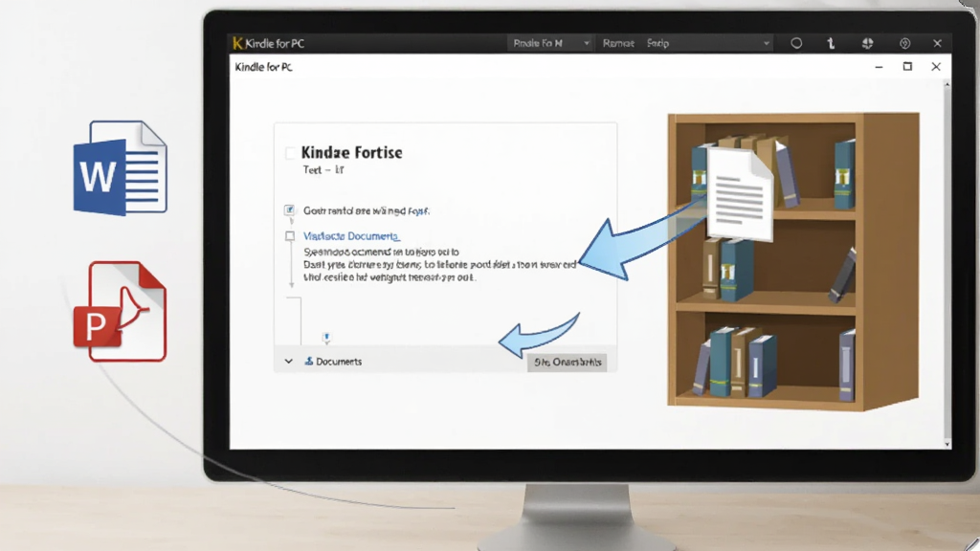Open the wide dropdown arrow in dark toolbar

[767, 44]
